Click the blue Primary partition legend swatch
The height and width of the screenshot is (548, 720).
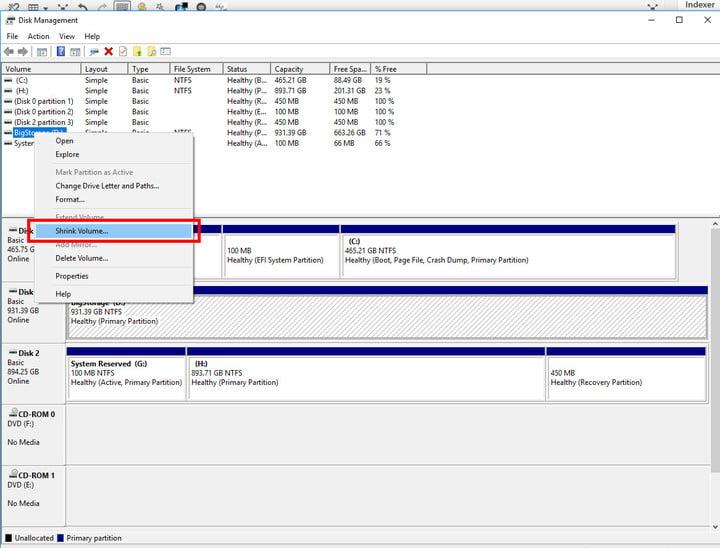[x=60, y=538]
